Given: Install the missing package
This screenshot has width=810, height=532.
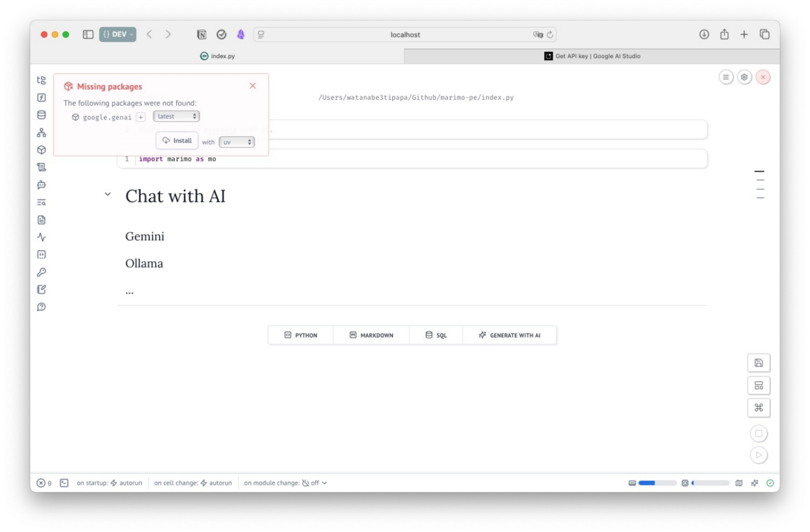Looking at the screenshot, I should click(x=177, y=140).
